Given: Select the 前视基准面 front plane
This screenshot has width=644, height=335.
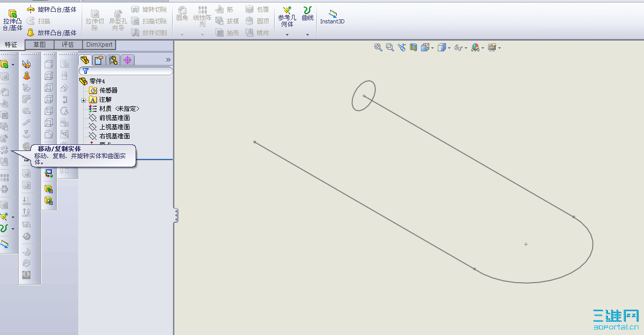Looking at the screenshot, I should click(x=109, y=118).
